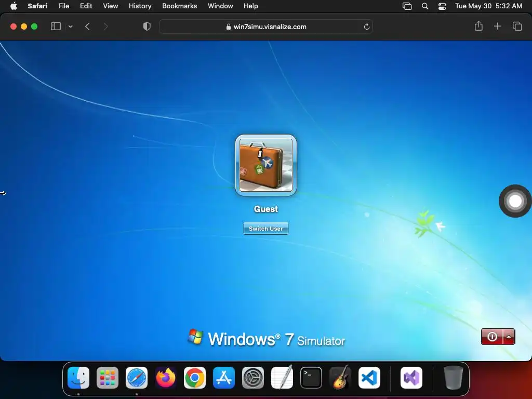Open Stage Manager screen mirroring menu icon
The height and width of the screenshot is (399, 532).
407,6
